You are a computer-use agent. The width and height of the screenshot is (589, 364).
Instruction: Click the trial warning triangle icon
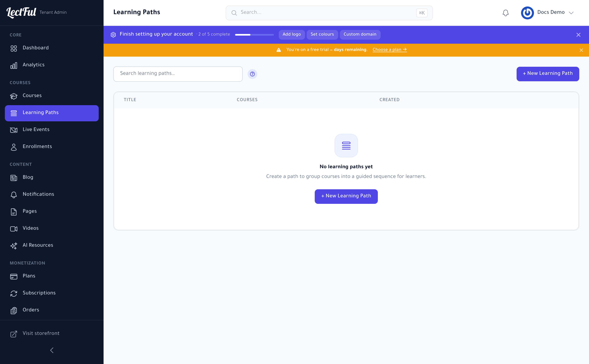tap(279, 50)
